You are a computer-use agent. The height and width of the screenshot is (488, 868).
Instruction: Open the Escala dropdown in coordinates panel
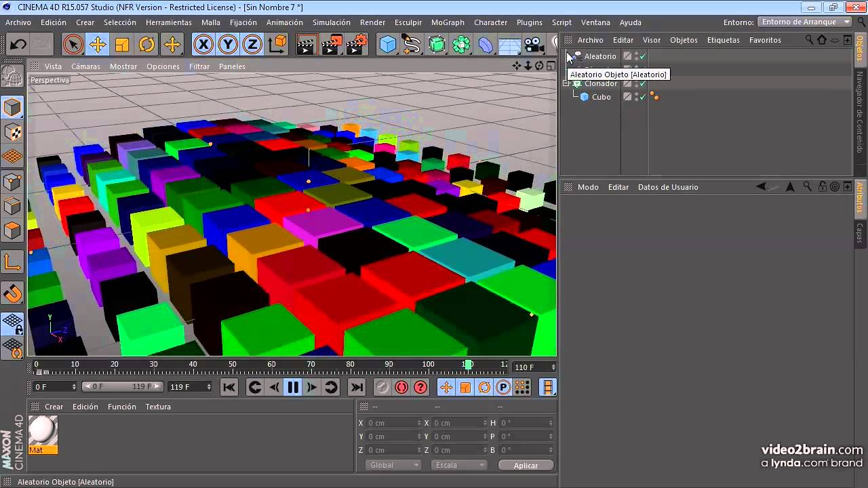460,465
